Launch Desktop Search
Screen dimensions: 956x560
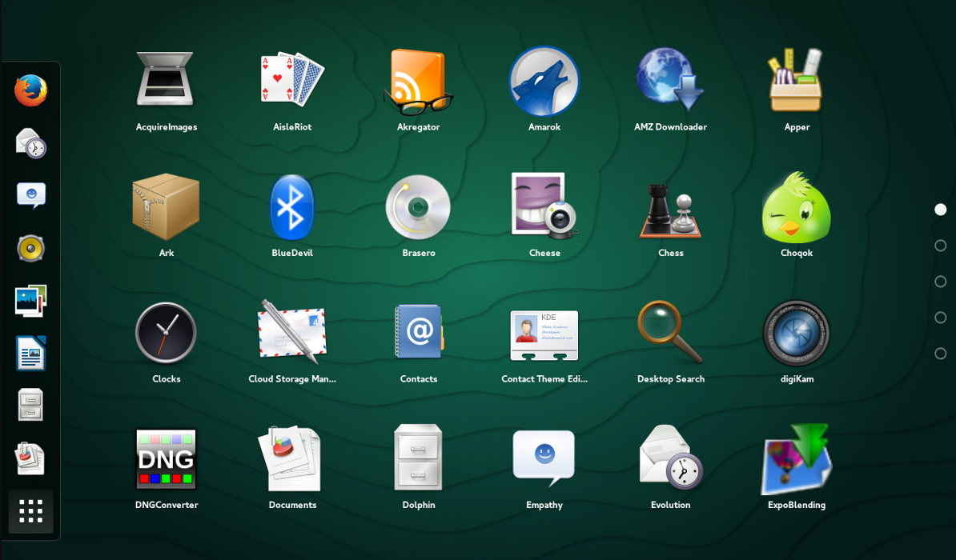pos(669,332)
